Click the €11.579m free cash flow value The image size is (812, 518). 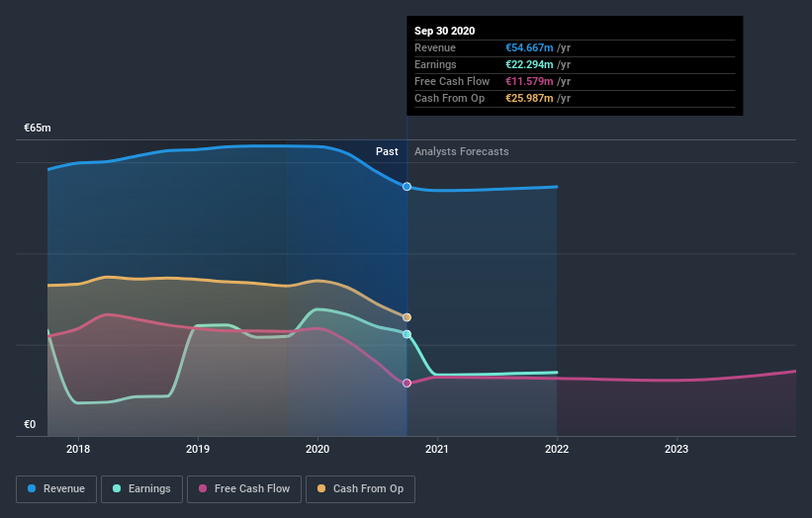529,81
